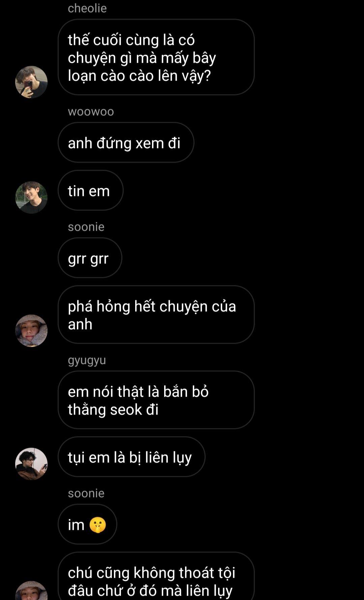The image size is (364, 600).
Task: Select the cheolie sender name
Action: (x=87, y=8)
